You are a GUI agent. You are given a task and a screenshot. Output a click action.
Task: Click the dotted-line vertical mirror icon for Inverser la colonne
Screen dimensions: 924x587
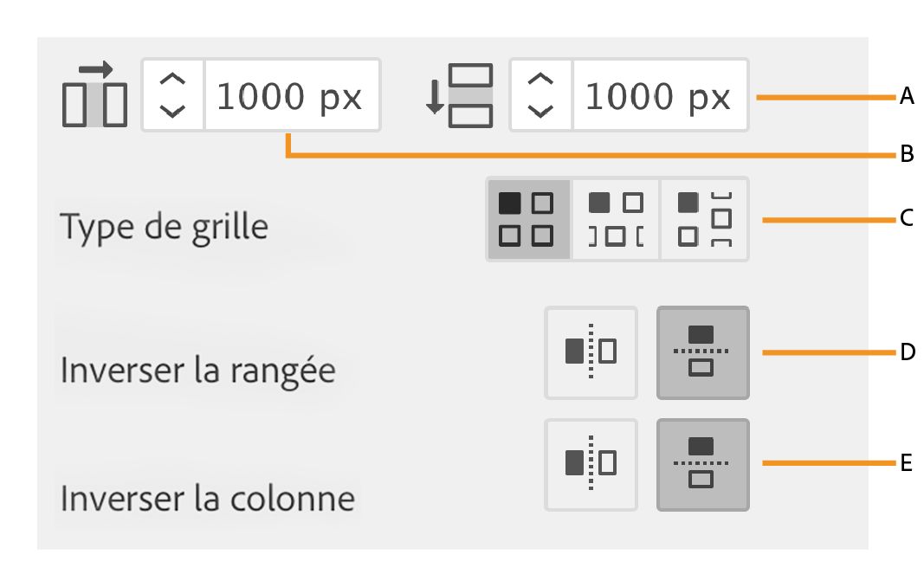point(591,464)
